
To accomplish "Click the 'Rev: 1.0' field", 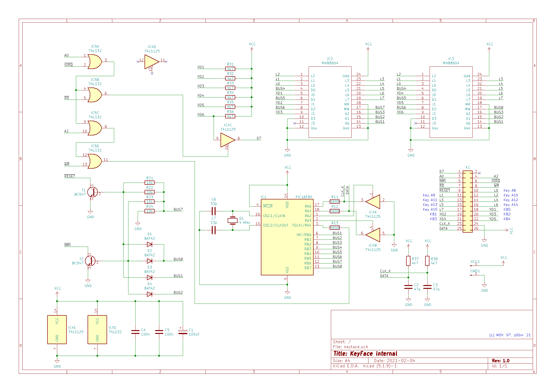I will [501, 361].
